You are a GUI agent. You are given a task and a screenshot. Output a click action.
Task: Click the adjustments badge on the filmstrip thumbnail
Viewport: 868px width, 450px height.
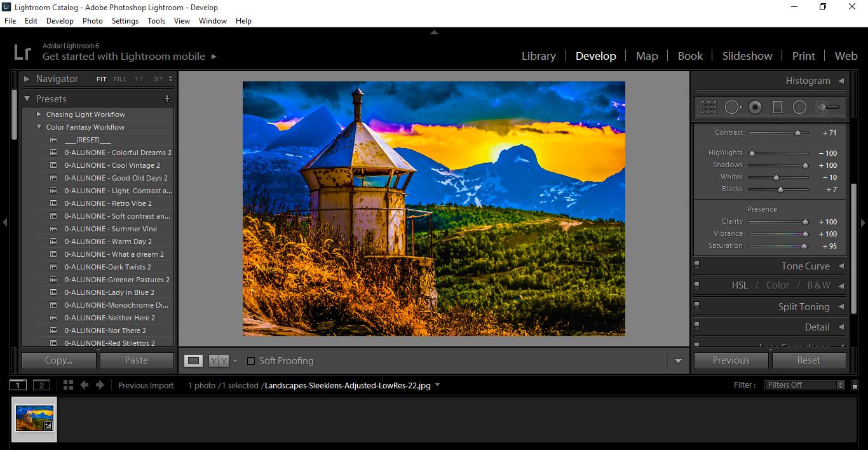[x=48, y=426]
